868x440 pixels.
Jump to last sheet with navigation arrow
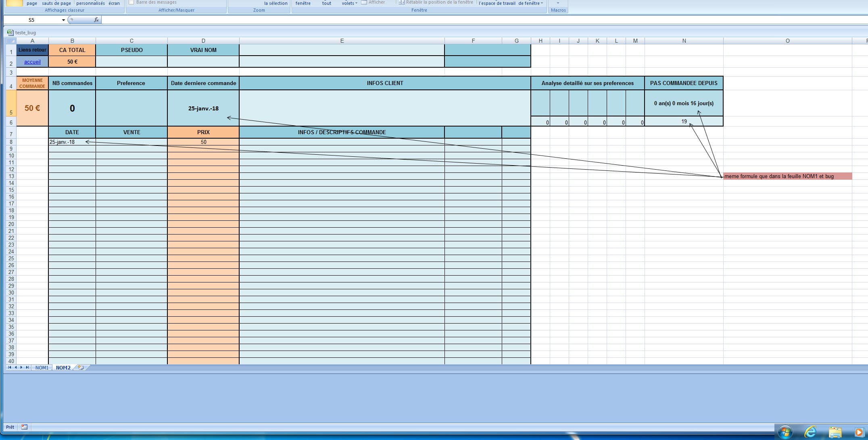click(27, 367)
